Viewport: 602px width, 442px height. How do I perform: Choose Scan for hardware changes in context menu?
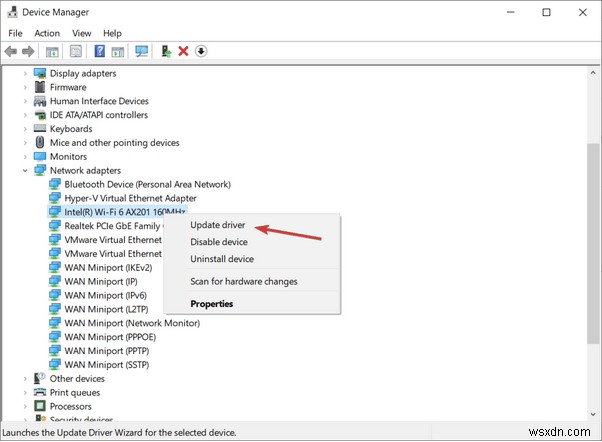click(x=244, y=281)
